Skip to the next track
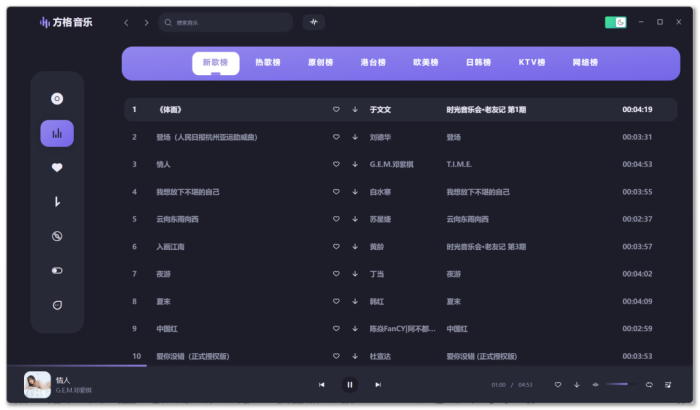This screenshot has width=700, height=410. [378, 384]
